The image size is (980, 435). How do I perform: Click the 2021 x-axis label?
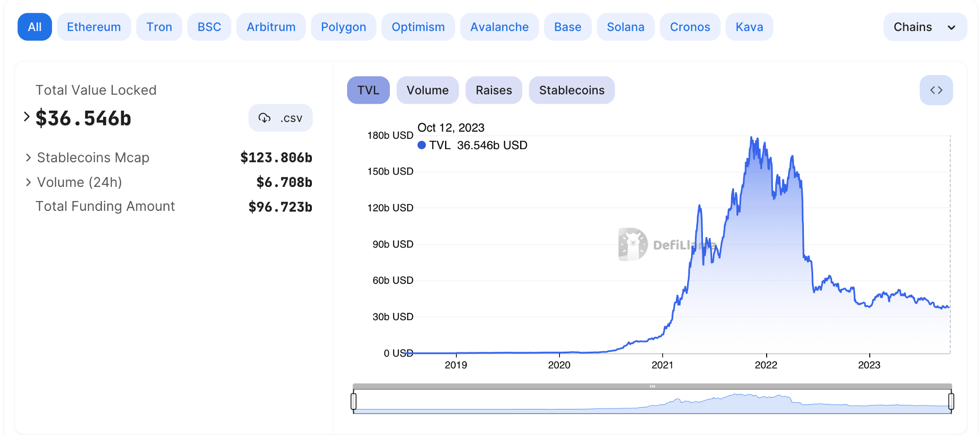click(x=663, y=365)
